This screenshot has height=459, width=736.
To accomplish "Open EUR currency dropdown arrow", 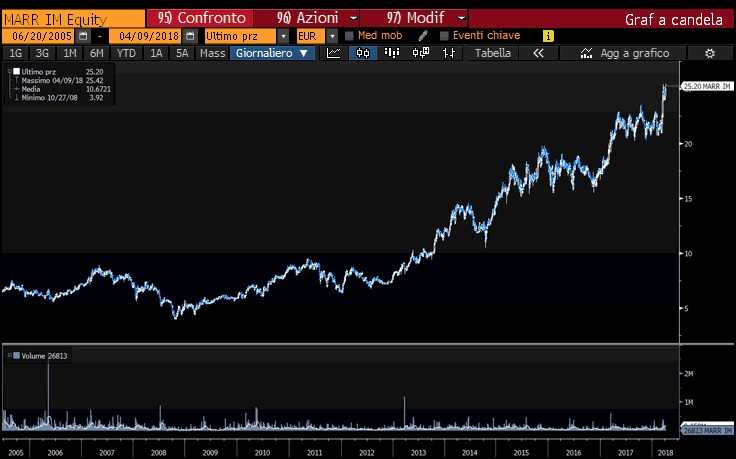I will (332, 36).
